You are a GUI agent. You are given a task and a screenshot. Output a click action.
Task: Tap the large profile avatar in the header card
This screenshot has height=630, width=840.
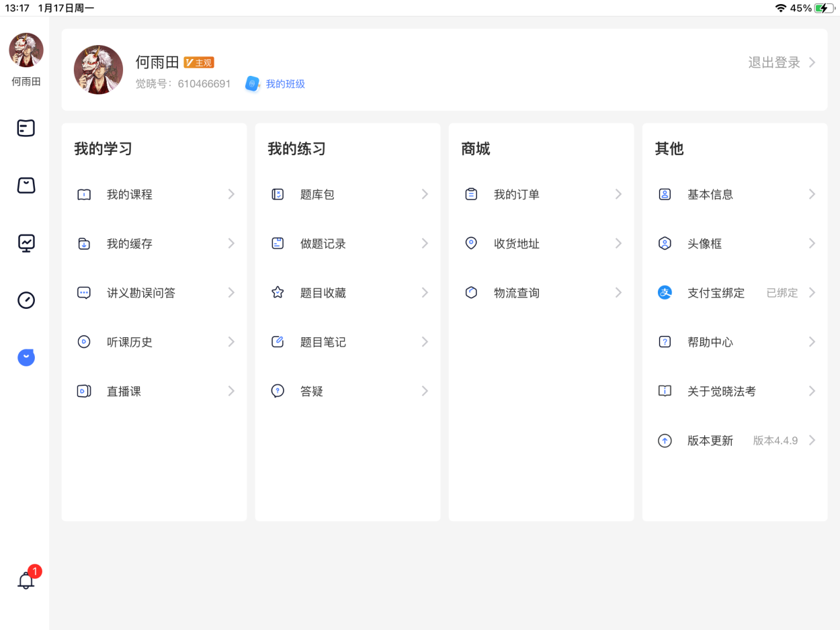(x=98, y=70)
